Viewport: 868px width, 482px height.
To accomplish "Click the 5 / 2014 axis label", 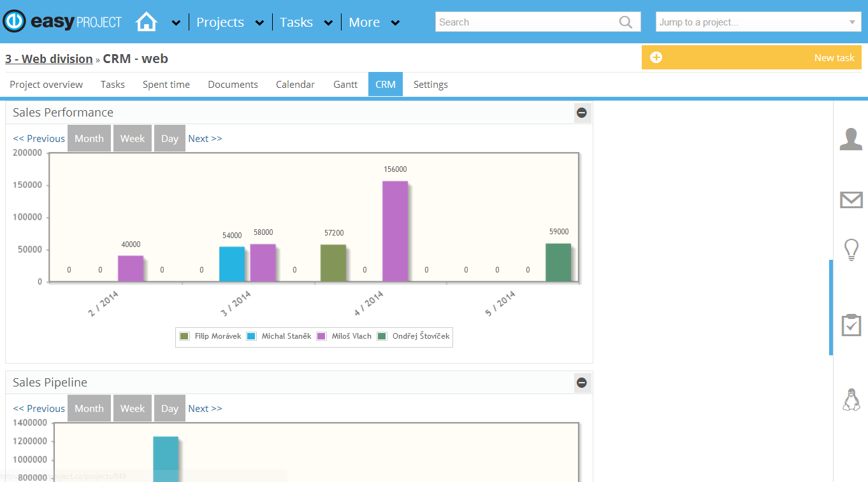I will click(500, 304).
